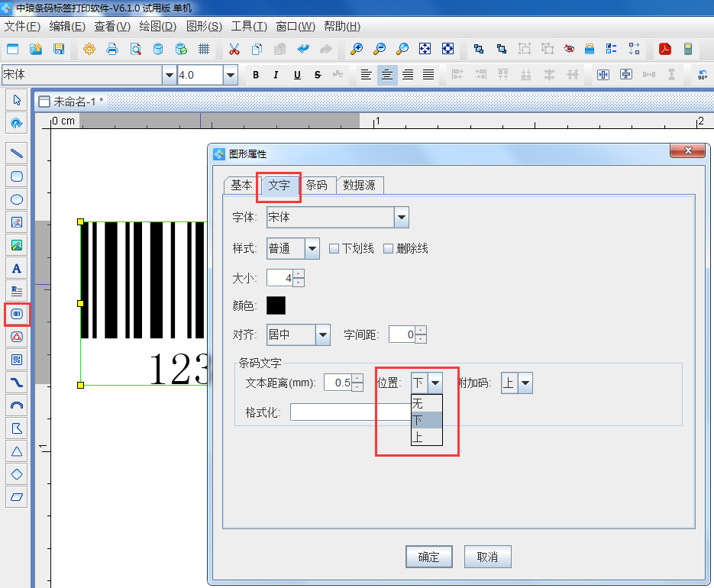
Task: Open the 字体 font dropdown showing 宋体
Action: click(401, 217)
